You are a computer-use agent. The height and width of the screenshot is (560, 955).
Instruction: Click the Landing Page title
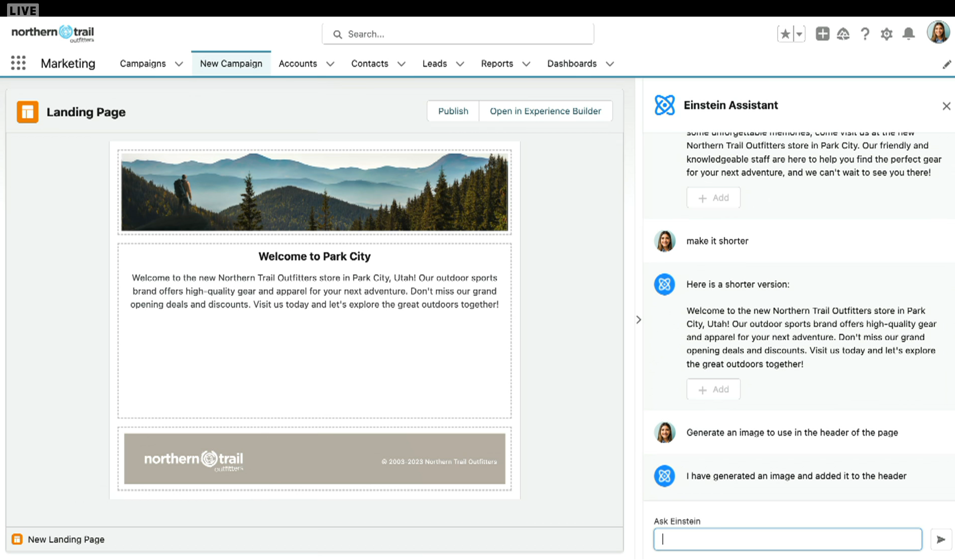tap(86, 112)
